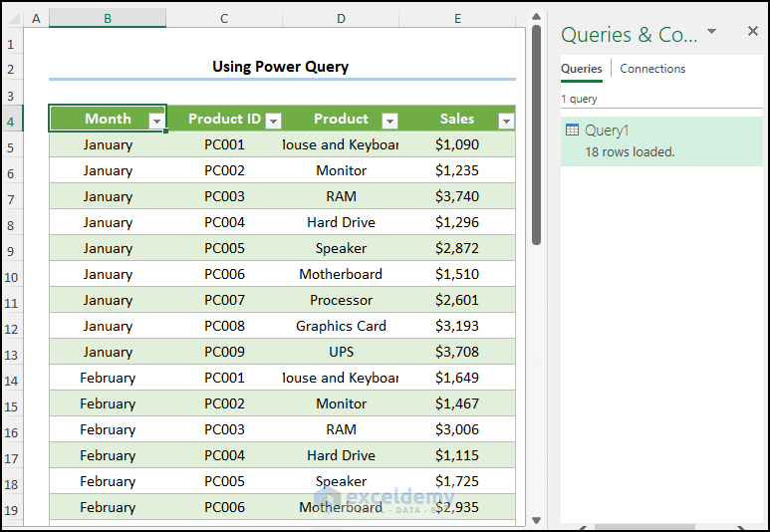The height and width of the screenshot is (532, 770).
Task: Click the February cell in row 14
Action: click(x=108, y=378)
